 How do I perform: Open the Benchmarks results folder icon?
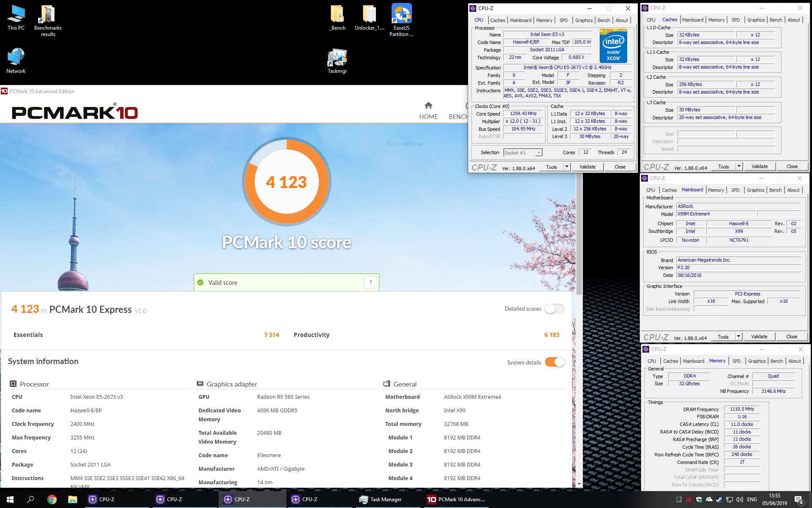pyautogui.click(x=48, y=20)
